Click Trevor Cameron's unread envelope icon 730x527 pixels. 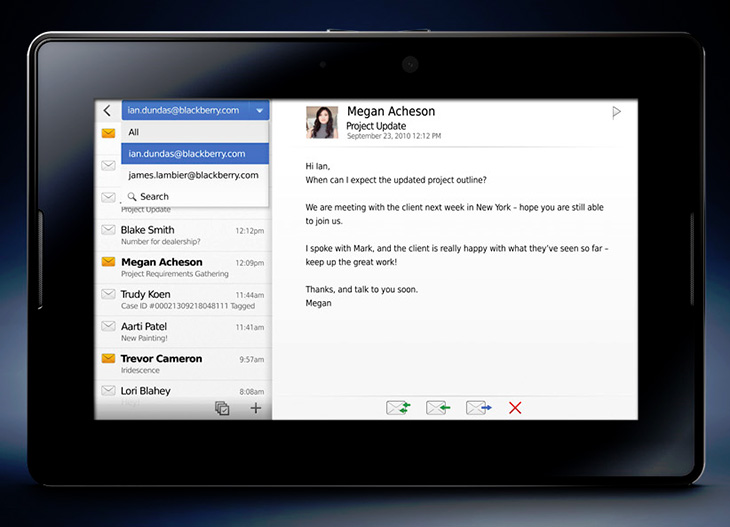coord(108,358)
